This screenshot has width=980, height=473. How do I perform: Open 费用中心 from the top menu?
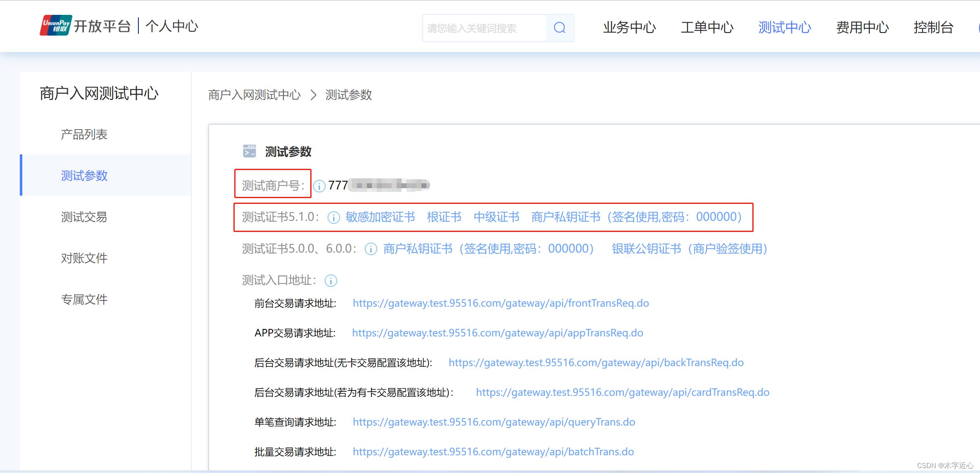tap(862, 28)
